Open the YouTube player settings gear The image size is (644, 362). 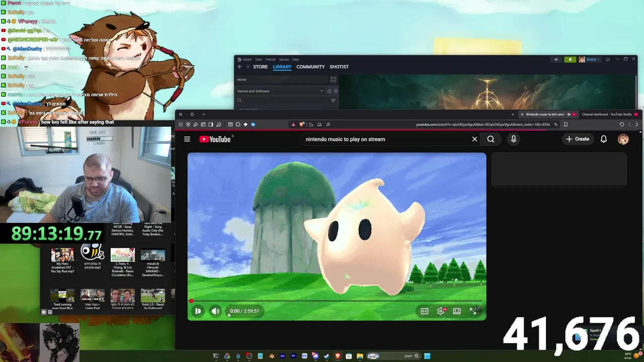[441, 311]
